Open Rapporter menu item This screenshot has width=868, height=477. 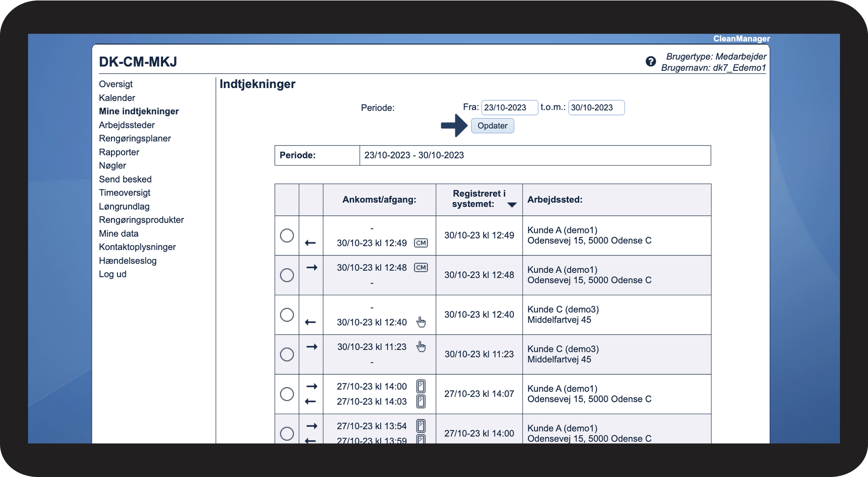[x=119, y=152]
